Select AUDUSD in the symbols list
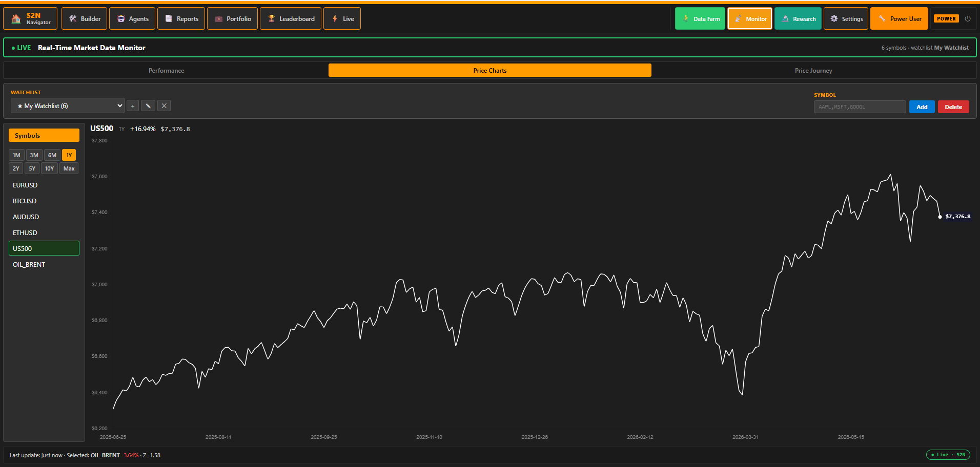Viewport: 980px width, 467px height. [x=44, y=217]
